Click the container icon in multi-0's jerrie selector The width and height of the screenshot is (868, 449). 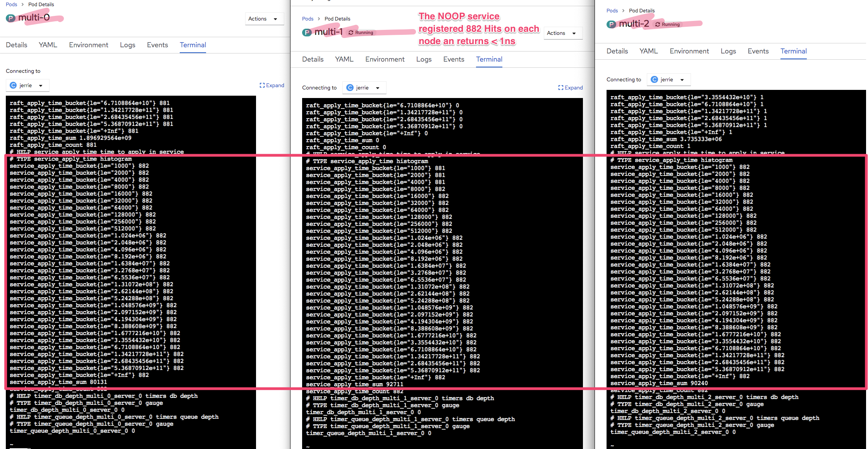(14, 85)
